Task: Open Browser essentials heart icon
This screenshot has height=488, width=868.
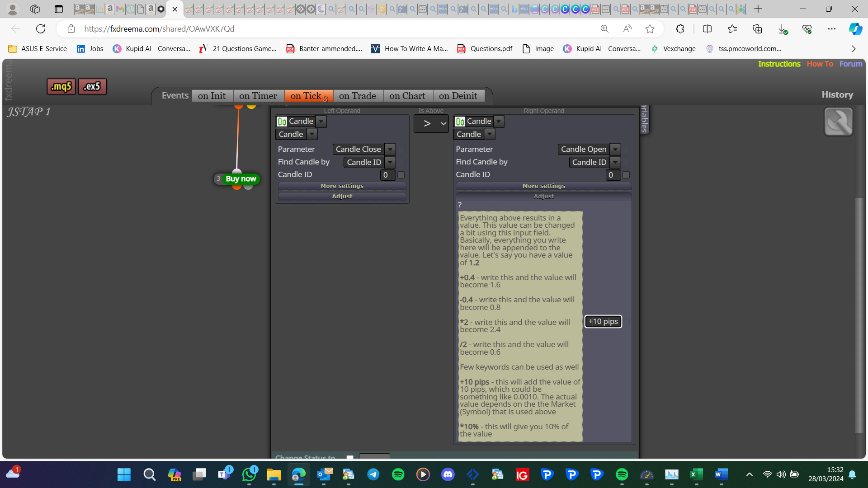Action: (807, 29)
